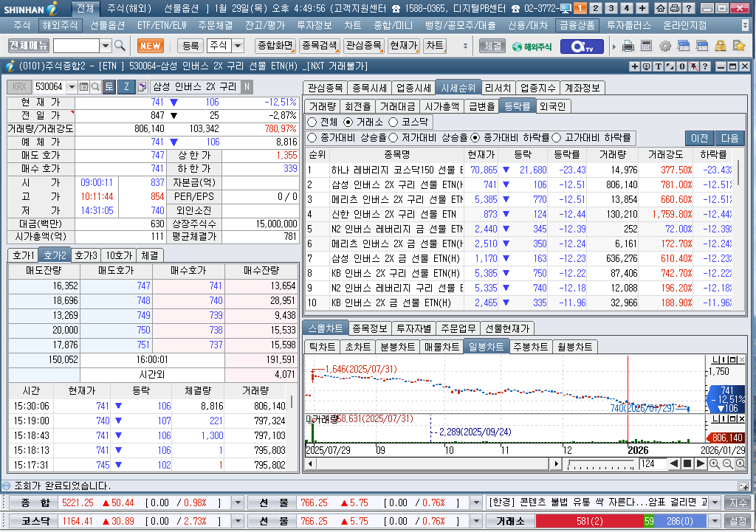The height and width of the screenshot is (532, 756).
Task: Switch to 거래량 ranking tab
Action: pyautogui.click(x=323, y=106)
